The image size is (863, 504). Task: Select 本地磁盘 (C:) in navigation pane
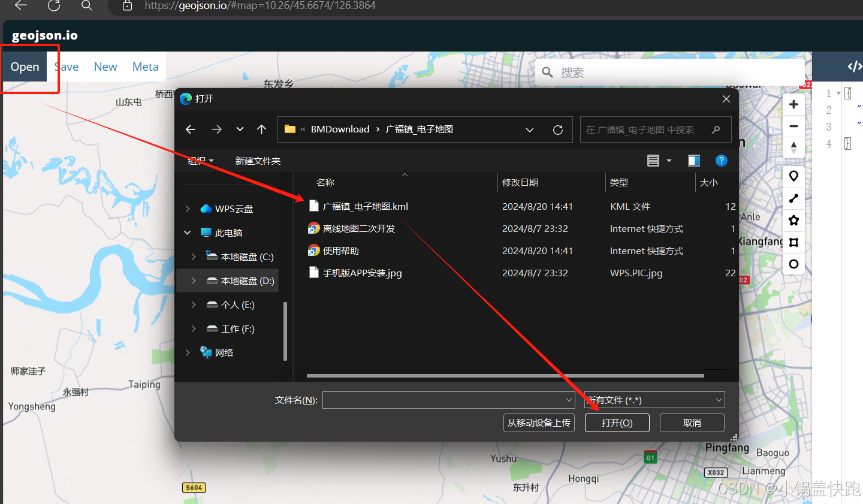click(247, 256)
